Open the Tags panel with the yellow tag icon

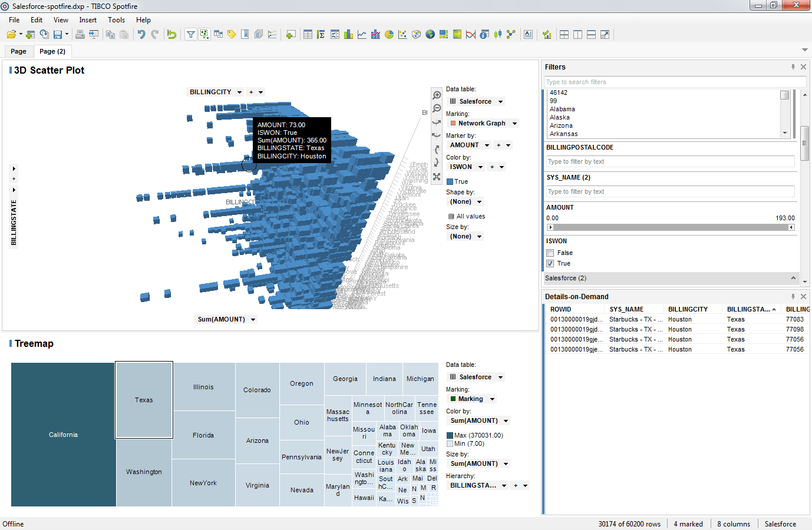tap(232, 35)
